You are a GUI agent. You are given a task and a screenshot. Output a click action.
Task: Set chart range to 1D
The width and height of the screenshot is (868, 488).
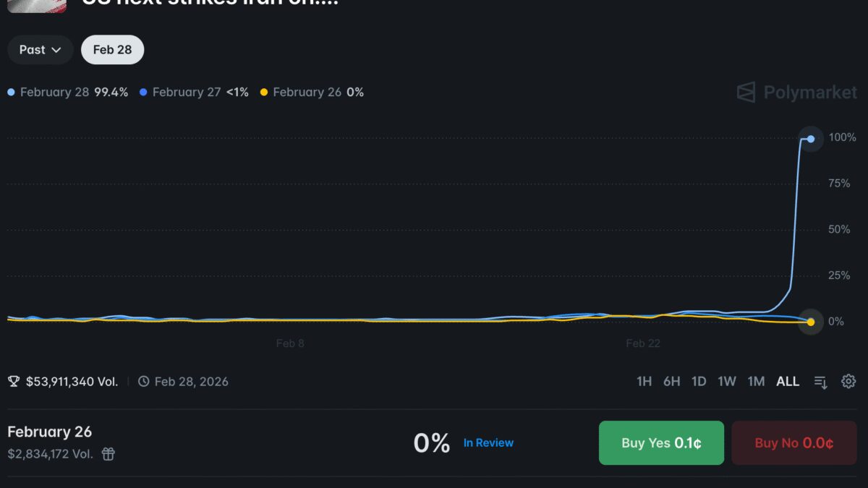(699, 381)
